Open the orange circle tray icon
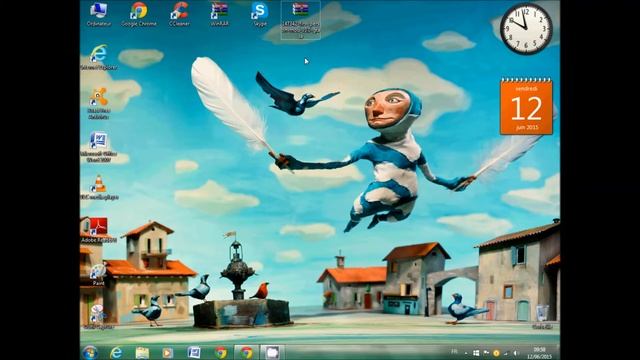Image resolution: width=640 pixels, height=360 pixels. pyautogui.click(x=496, y=353)
